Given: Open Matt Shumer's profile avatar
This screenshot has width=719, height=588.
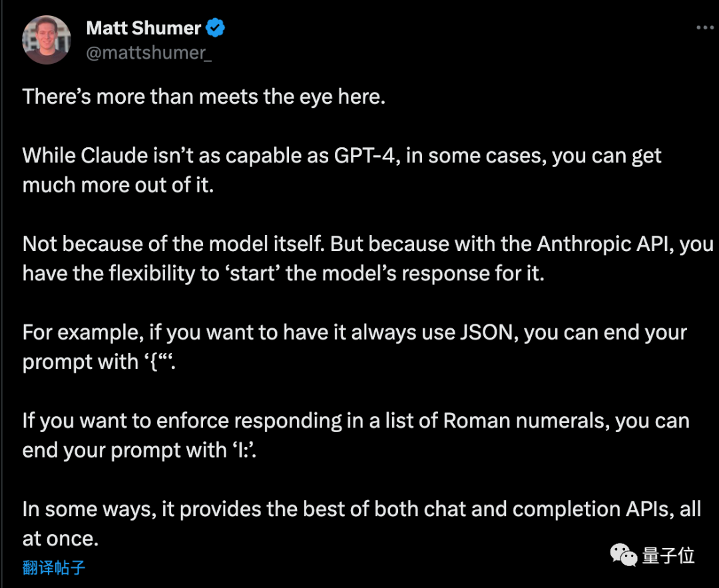Looking at the screenshot, I should click(x=47, y=40).
